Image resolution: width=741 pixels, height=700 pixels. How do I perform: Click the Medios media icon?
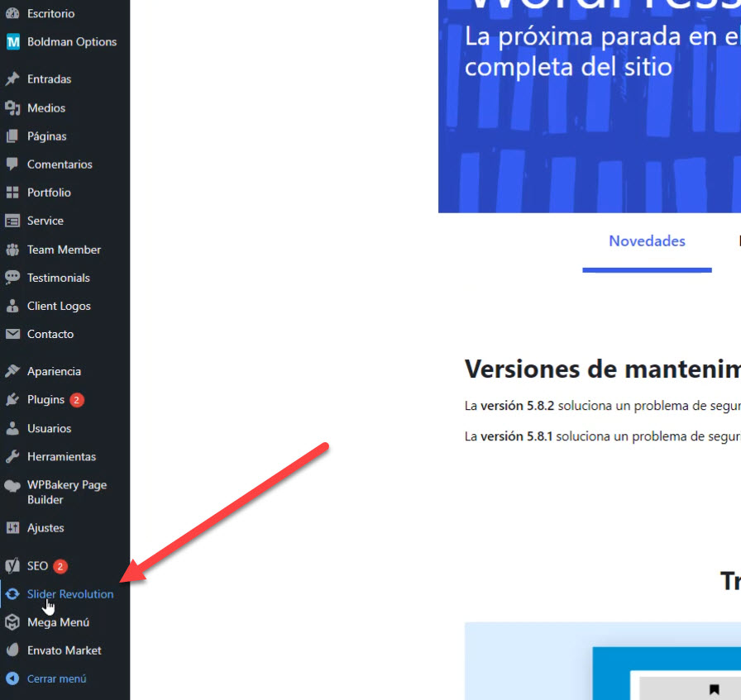tap(12, 108)
